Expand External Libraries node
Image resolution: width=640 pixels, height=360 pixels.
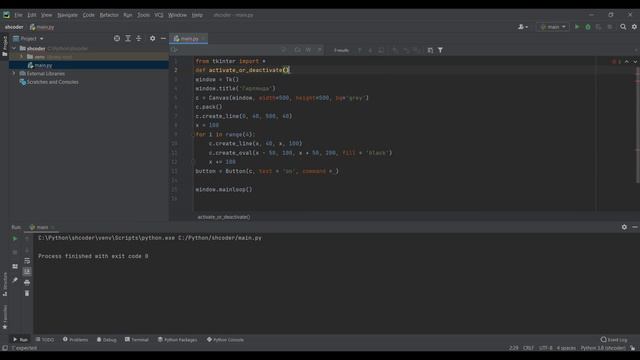tap(14, 73)
